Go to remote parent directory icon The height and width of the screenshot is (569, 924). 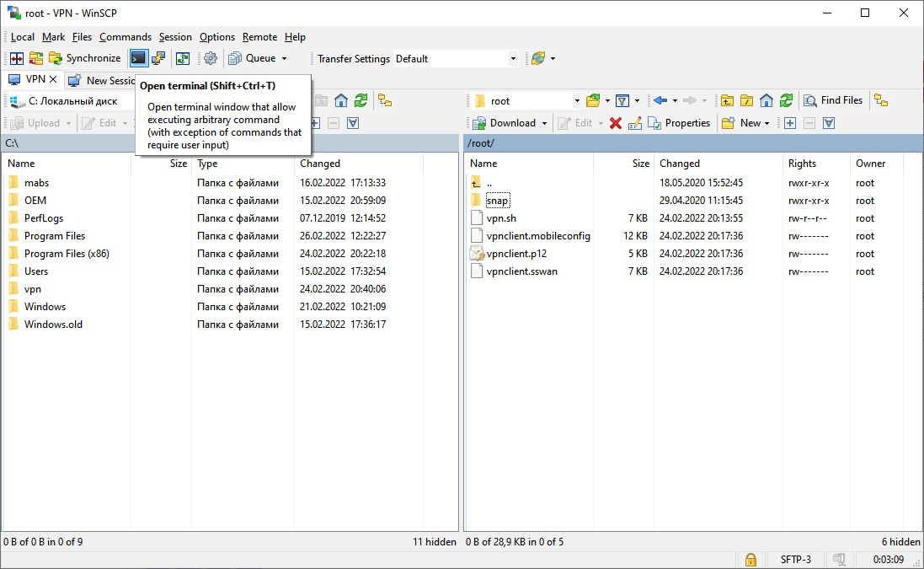coord(727,101)
